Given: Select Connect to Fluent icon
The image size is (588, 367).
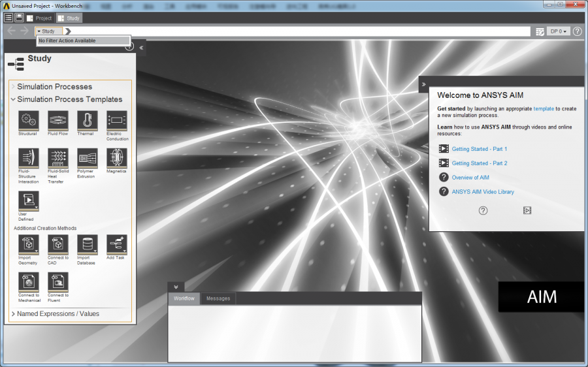Looking at the screenshot, I should 57,282.
